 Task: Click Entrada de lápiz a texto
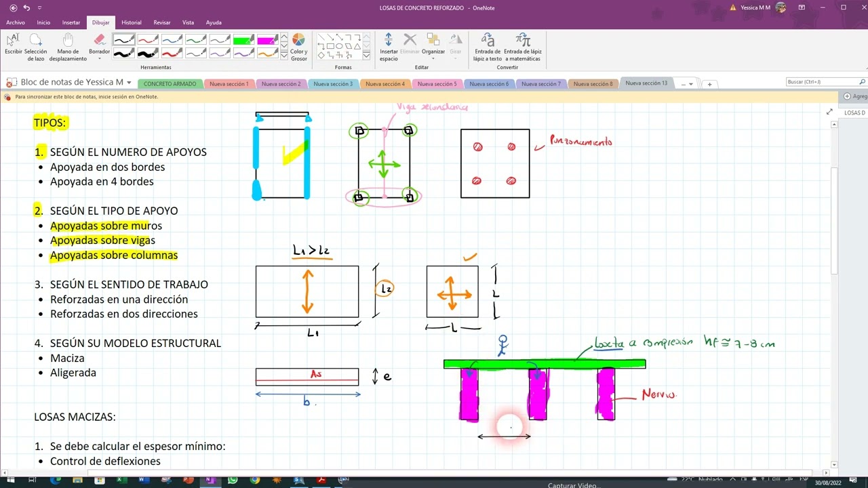488,47
